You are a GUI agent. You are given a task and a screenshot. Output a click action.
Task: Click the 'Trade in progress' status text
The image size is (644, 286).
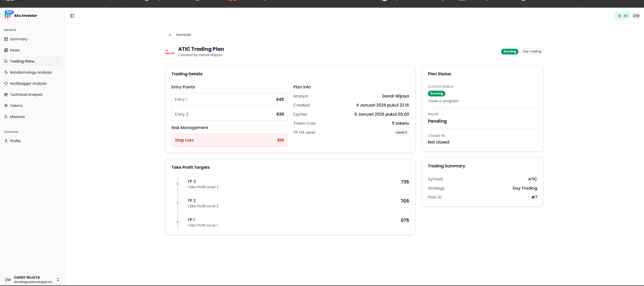[x=443, y=101]
